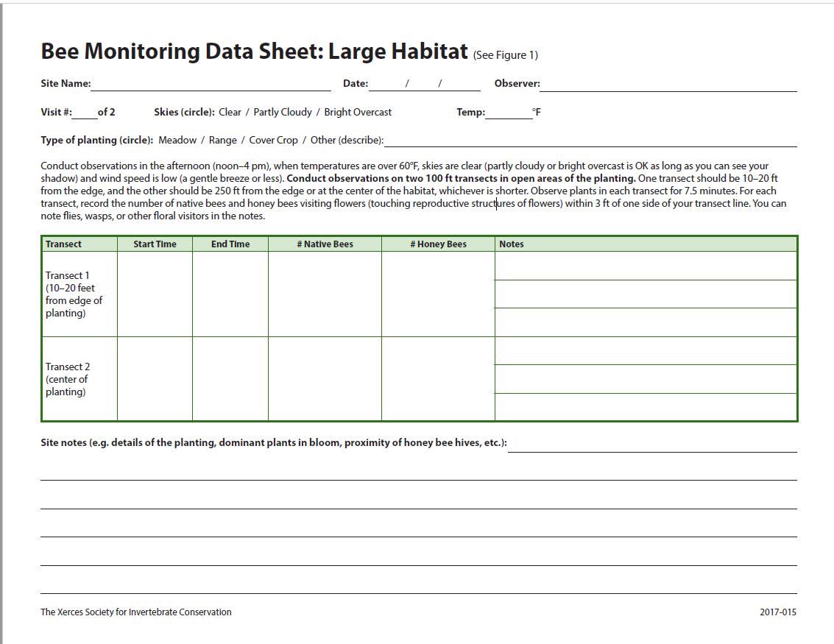Choose the 'Bright Overcast' skies option
The width and height of the screenshot is (834, 644).
coord(358,113)
